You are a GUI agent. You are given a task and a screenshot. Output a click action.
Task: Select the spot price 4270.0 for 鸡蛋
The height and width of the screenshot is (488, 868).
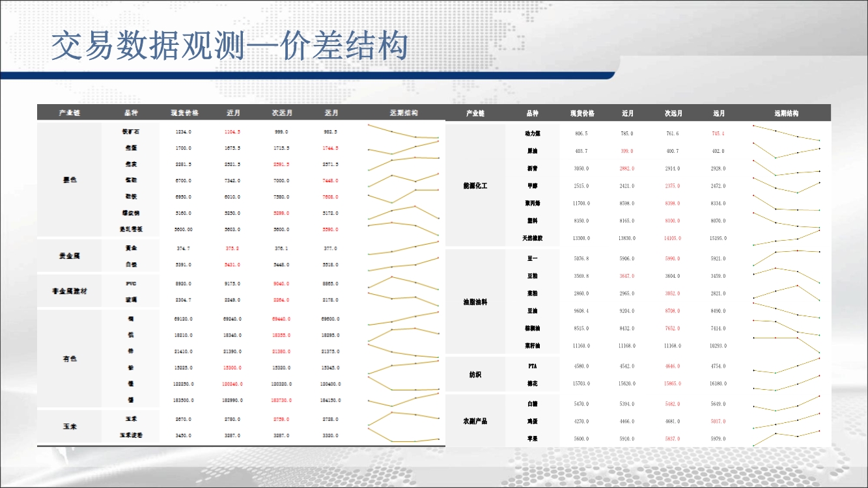click(581, 422)
